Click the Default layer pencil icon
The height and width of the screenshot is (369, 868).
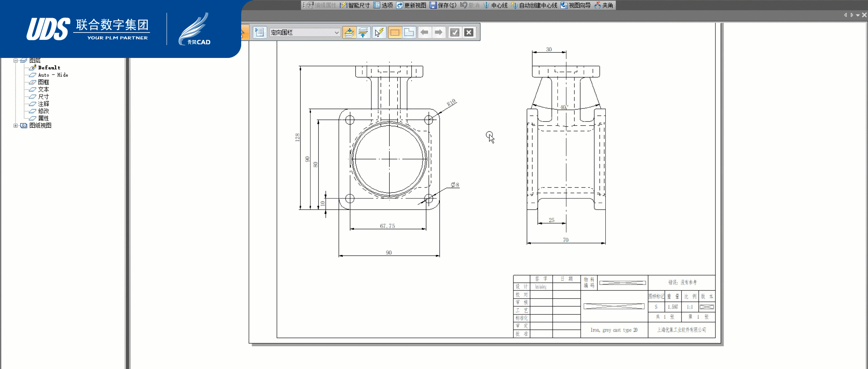coord(33,68)
